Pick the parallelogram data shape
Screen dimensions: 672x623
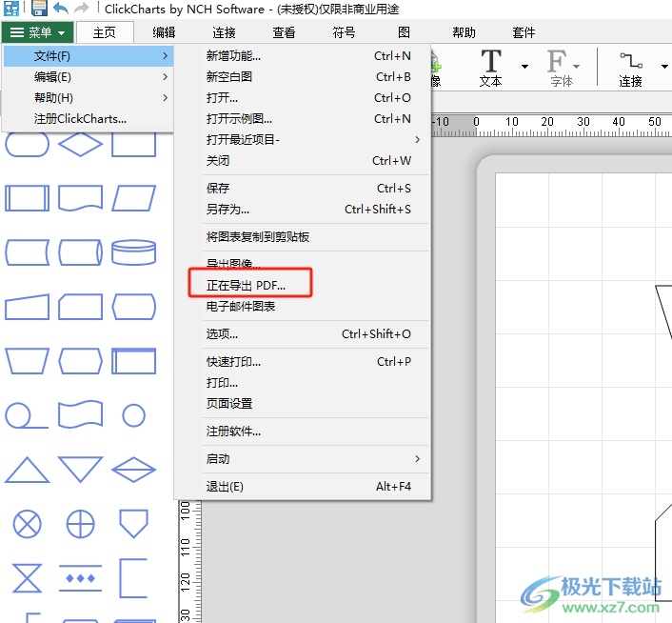(x=133, y=198)
